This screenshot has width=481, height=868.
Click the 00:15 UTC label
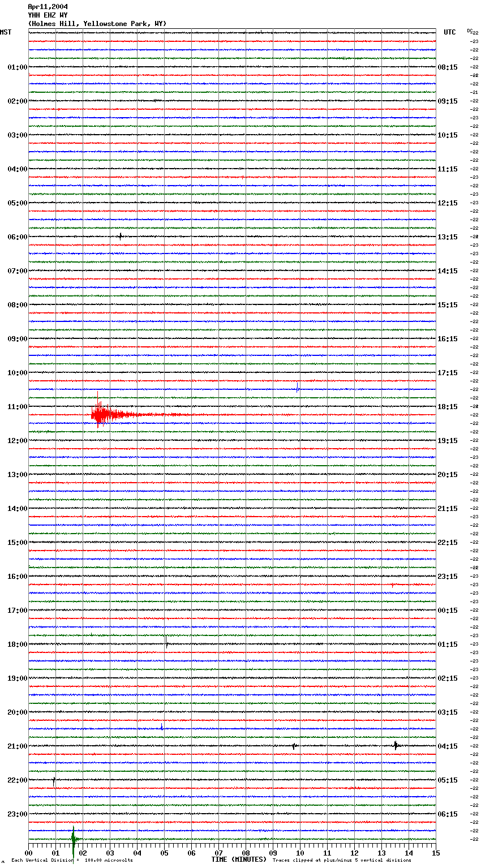point(448,611)
